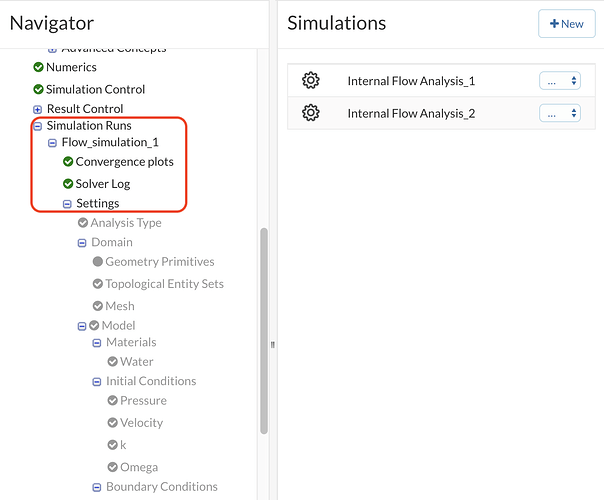Select Topological Entity Sets tree item
Image resolution: width=604 pixels, height=500 pixels.
tap(164, 284)
